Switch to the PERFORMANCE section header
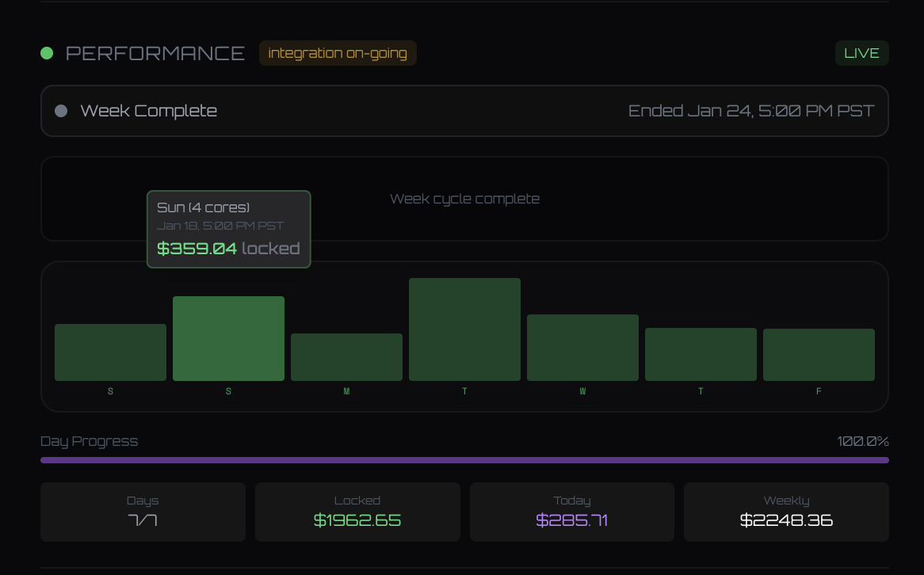This screenshot has width=924, height=575. click(x=156, y=53)
